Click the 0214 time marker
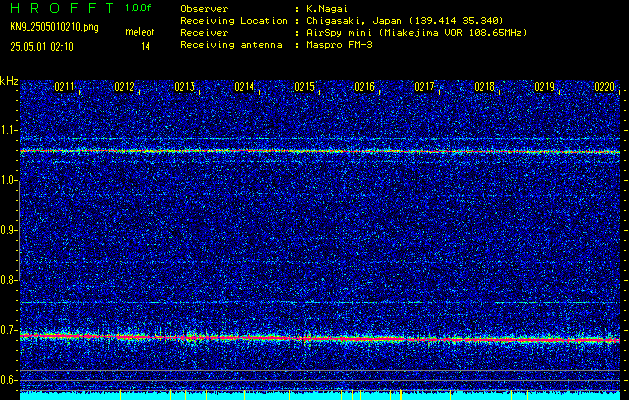The height and width of the screenshot is (400, 629). (x=244, y=87)
